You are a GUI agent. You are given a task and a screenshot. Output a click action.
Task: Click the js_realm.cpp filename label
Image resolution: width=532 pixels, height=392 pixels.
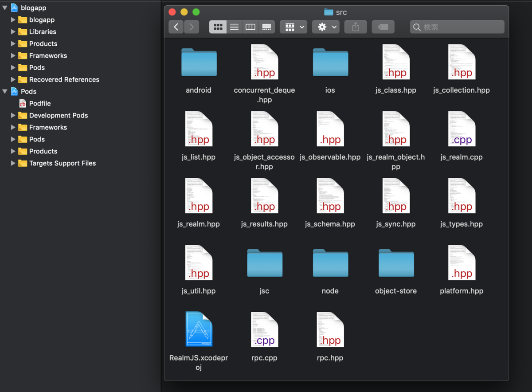[x=462, y=157]
